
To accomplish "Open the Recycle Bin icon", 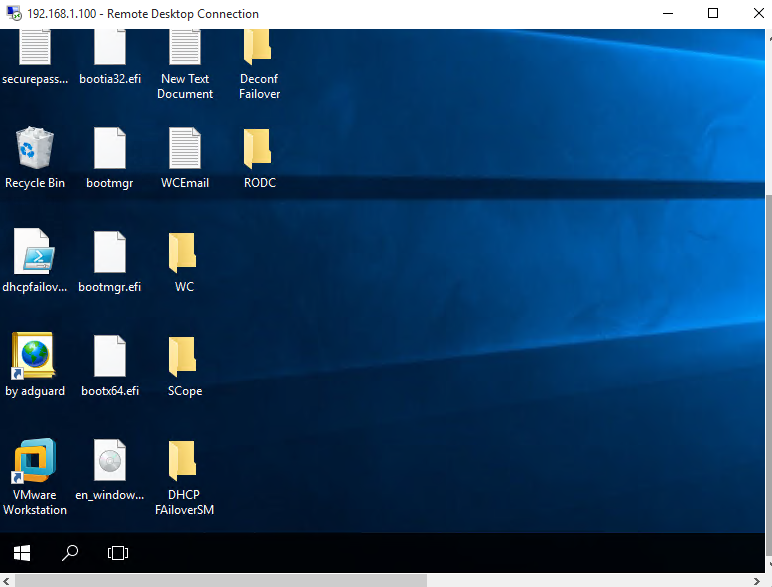I will [34, 148].
